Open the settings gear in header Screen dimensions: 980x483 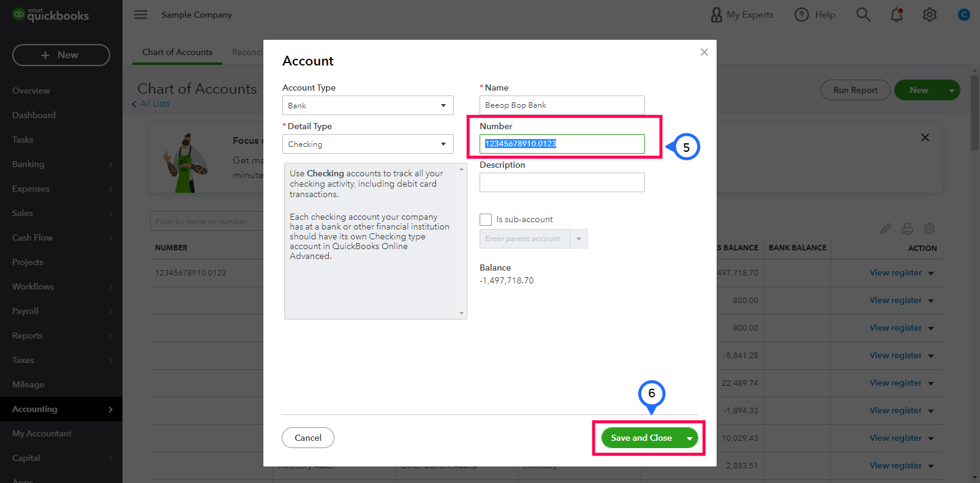(x=930, y=15)
